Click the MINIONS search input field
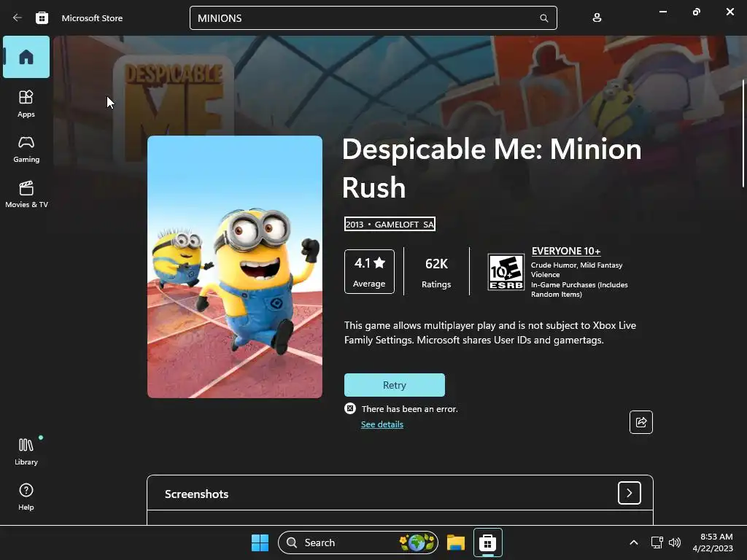This screenshot has height=560, width=747. click(x=373, y=18)
